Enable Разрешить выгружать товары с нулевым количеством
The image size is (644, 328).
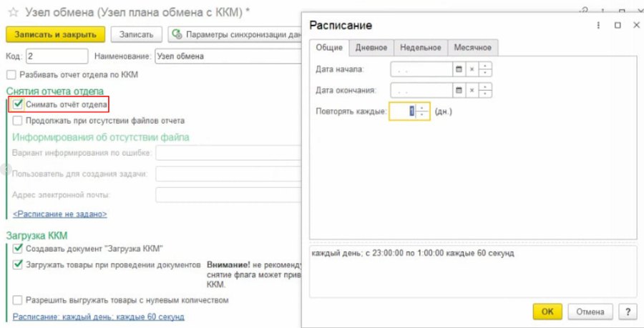(x=17, y=300)
